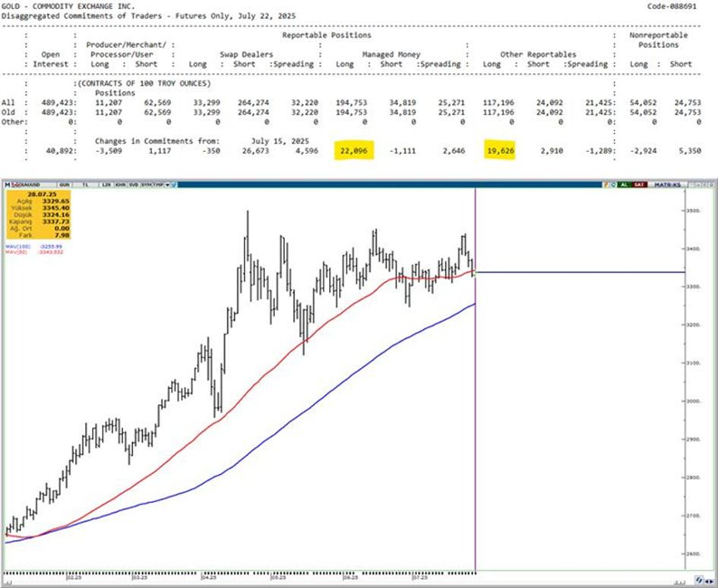Click the highlighted Other Reportables long change 19,626

(x=500, y=150)
